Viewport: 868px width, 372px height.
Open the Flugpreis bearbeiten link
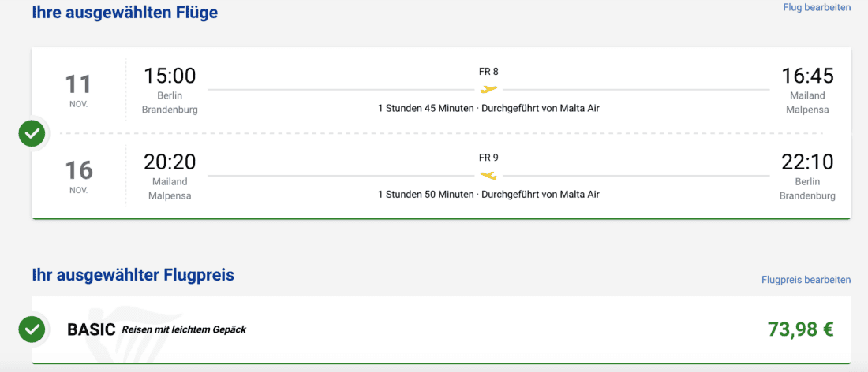click(806, 280)
